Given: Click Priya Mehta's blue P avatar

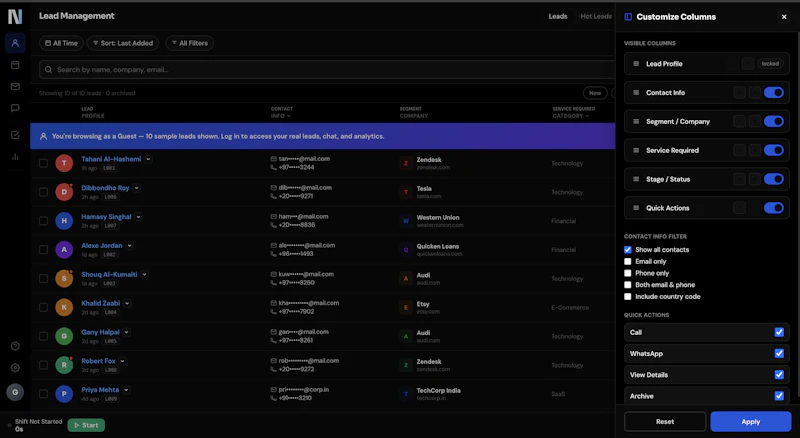Looking at the screenshot, I should click(x=64, y=394).
